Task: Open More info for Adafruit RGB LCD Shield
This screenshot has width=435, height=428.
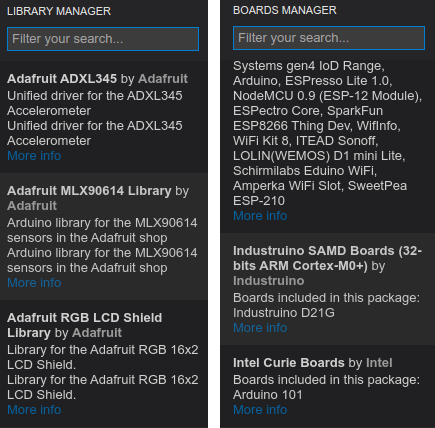Action: point(34,410)
